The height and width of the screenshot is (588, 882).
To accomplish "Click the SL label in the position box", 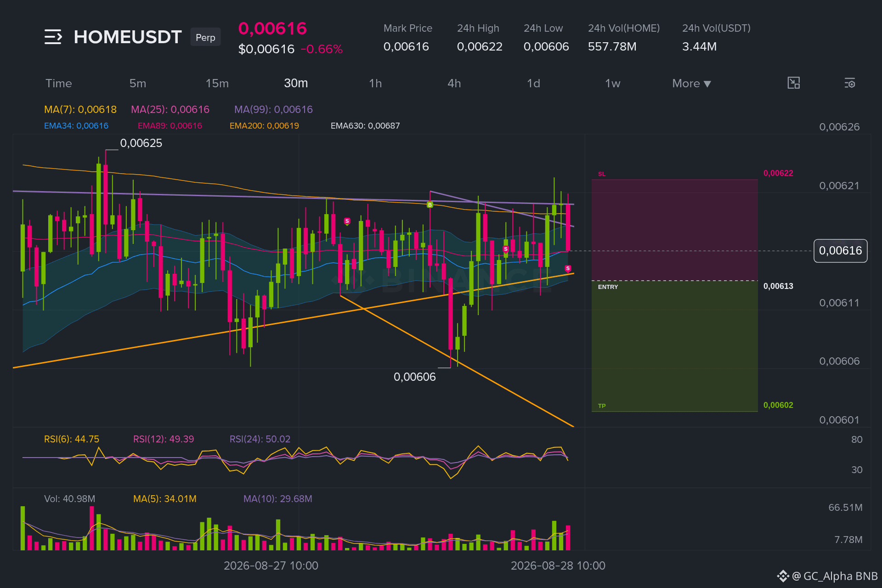I will point(602,174).
